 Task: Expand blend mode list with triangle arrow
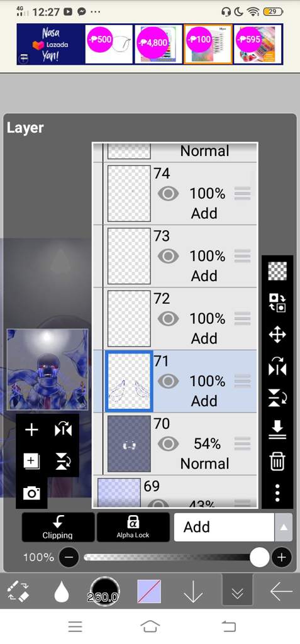click(284, 527)
